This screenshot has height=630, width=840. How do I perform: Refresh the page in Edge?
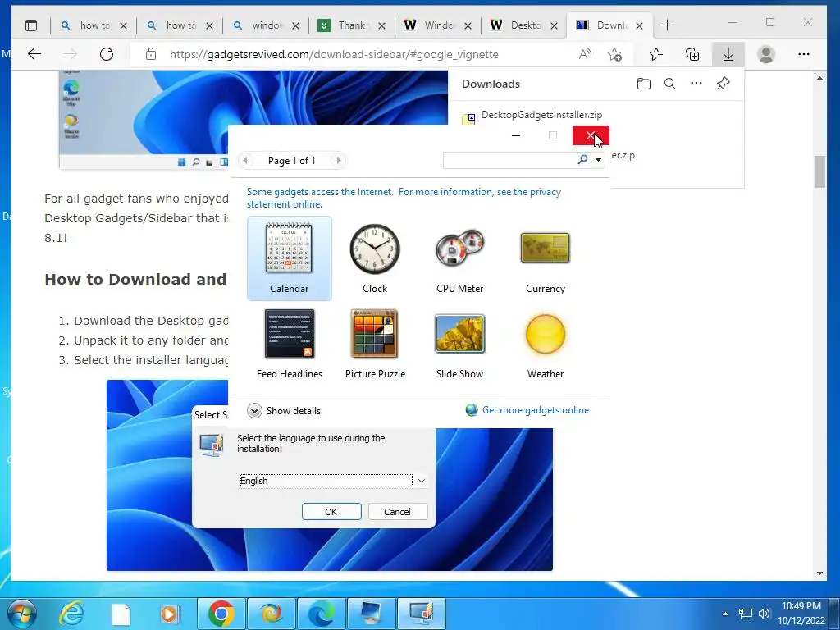(107, 53)
